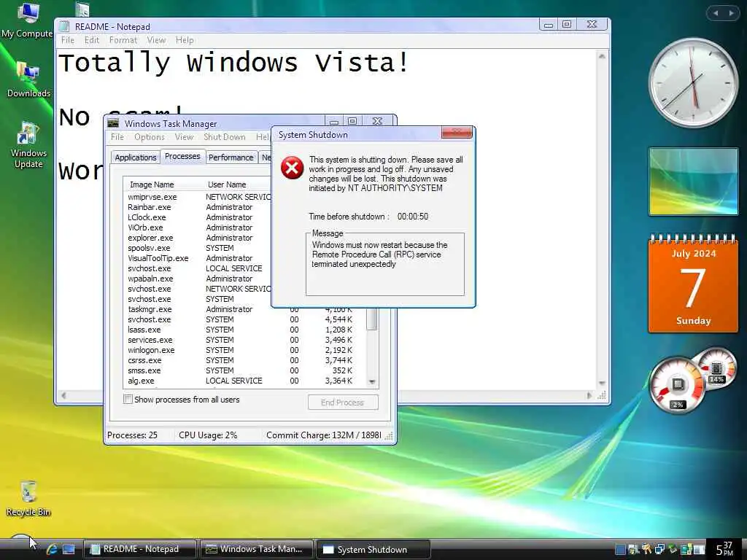The width and height of the screenshot is (747, 560).
Task: Close the System Shutdown dialog
Action: (457, 132)
